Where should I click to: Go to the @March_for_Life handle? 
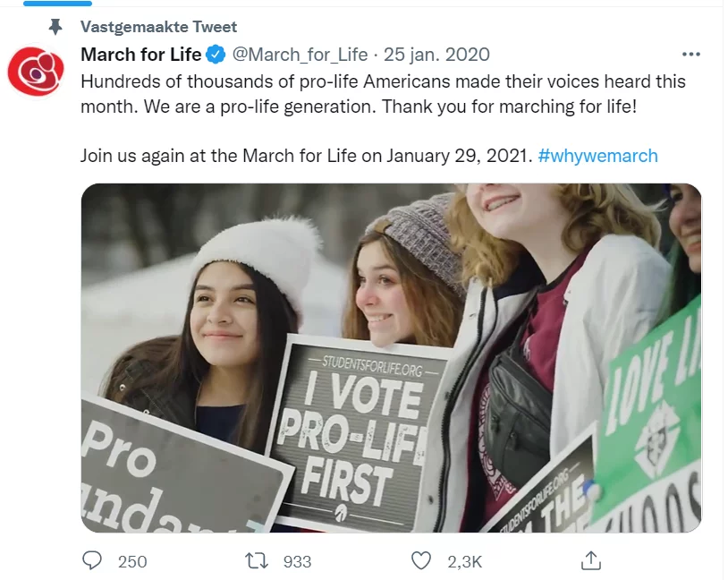300,55
